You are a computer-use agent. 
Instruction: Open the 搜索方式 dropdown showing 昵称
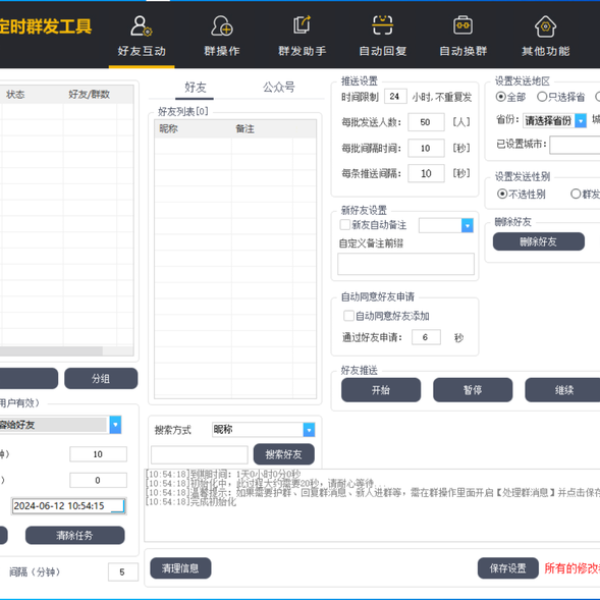(308, 429)
